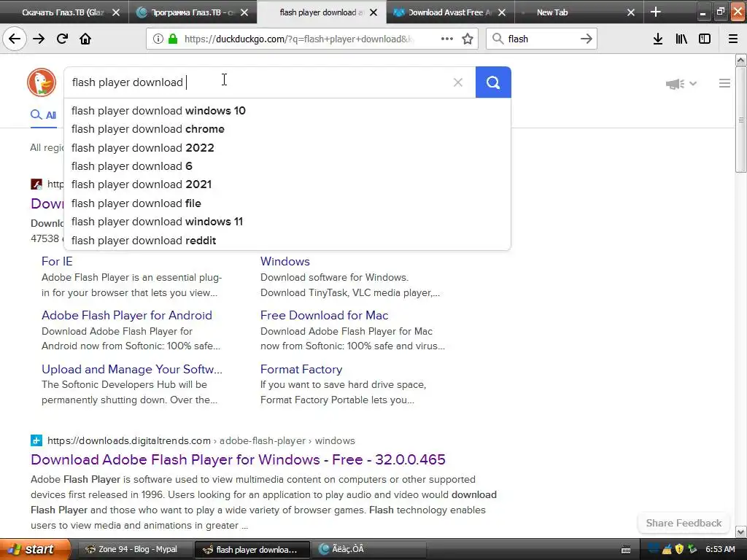Show site information icon in address bar
747x560 pixels.
coord(158,39)
